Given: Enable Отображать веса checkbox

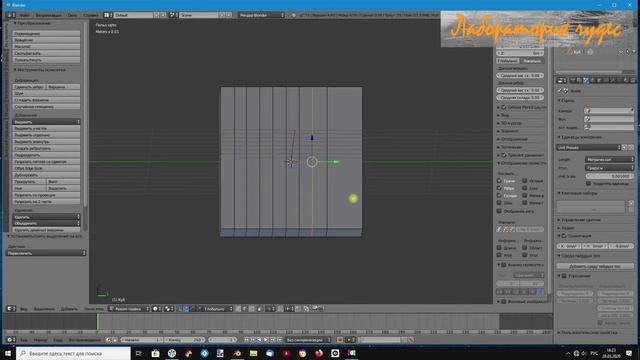Looking at the screenshot, I should pos(499,211).
